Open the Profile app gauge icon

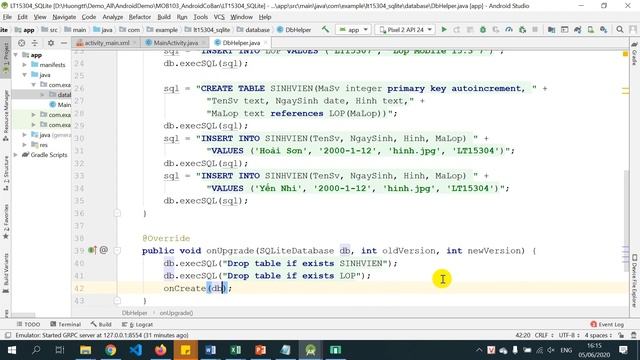(x=509, y=29)
